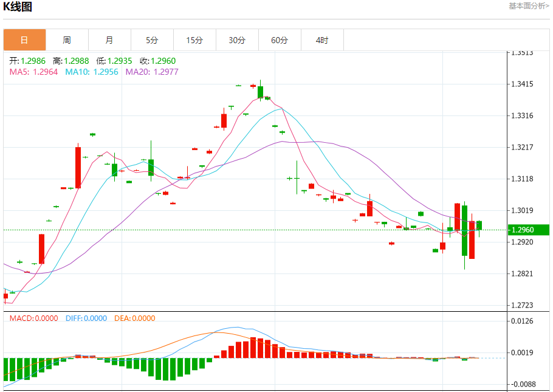This screenshot has height=392, width=553.
Task: Click the 收:1.2960 closing price text
Action: pyautogui.click(x=158, y=61)
